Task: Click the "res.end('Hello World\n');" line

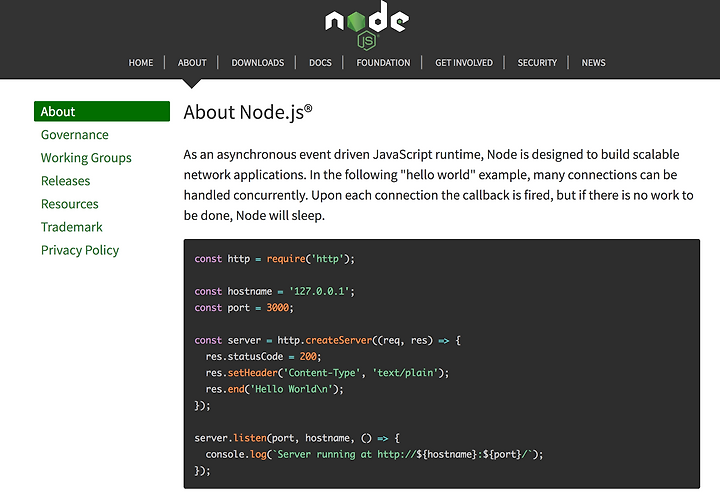Action: (274, 389)
